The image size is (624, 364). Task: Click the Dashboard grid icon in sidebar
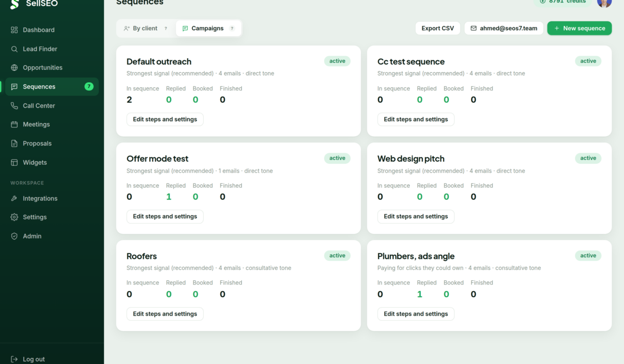[14, 30]
